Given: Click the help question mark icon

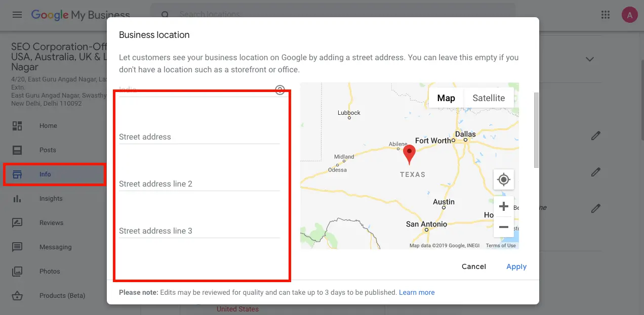Looking at the screenshot, I should pos(280,90).
